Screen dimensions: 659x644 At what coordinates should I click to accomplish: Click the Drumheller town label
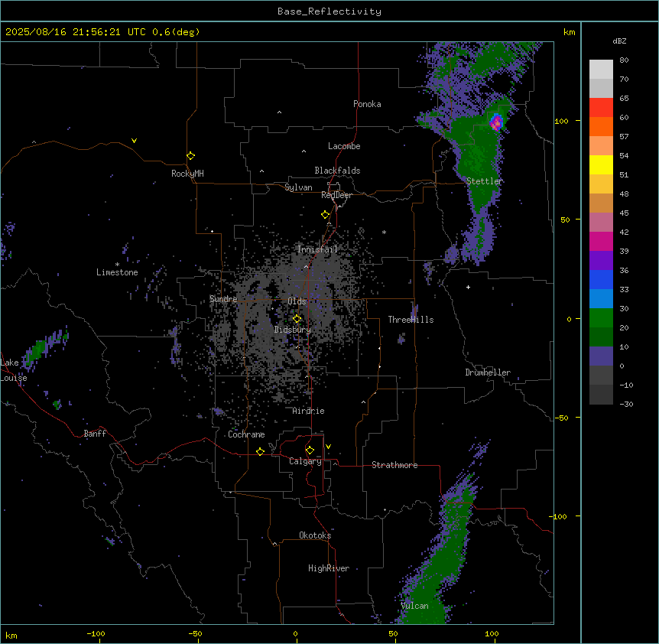coord(488,372)
